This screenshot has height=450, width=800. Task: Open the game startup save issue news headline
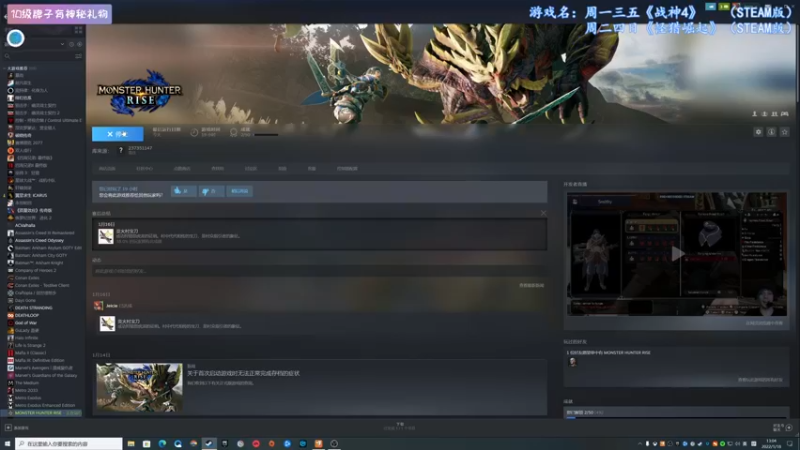(x=243, y=373)
